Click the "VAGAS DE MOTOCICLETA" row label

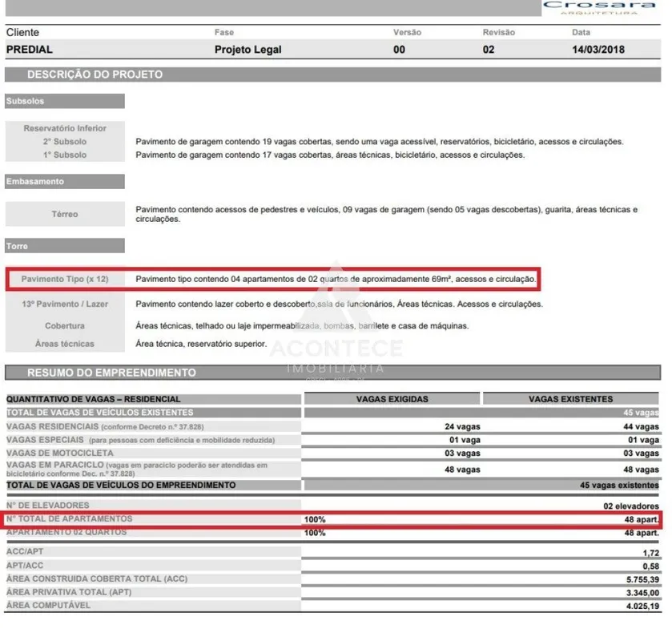pos(59,454)
